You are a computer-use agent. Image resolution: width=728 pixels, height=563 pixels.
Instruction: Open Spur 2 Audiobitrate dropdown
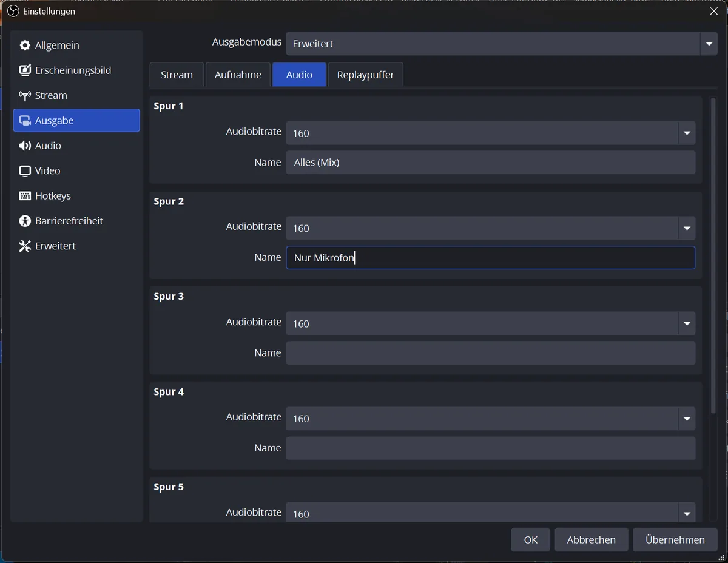pos(491,228)
